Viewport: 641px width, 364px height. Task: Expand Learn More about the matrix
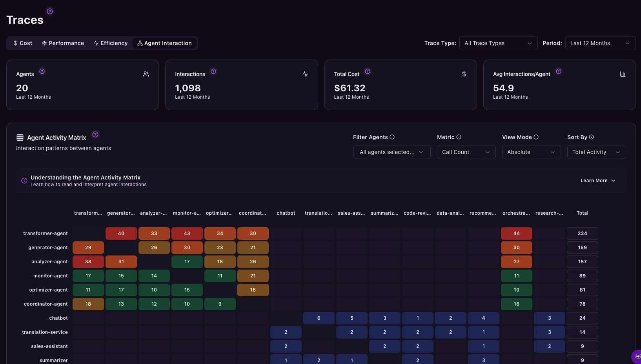(597, 181)
